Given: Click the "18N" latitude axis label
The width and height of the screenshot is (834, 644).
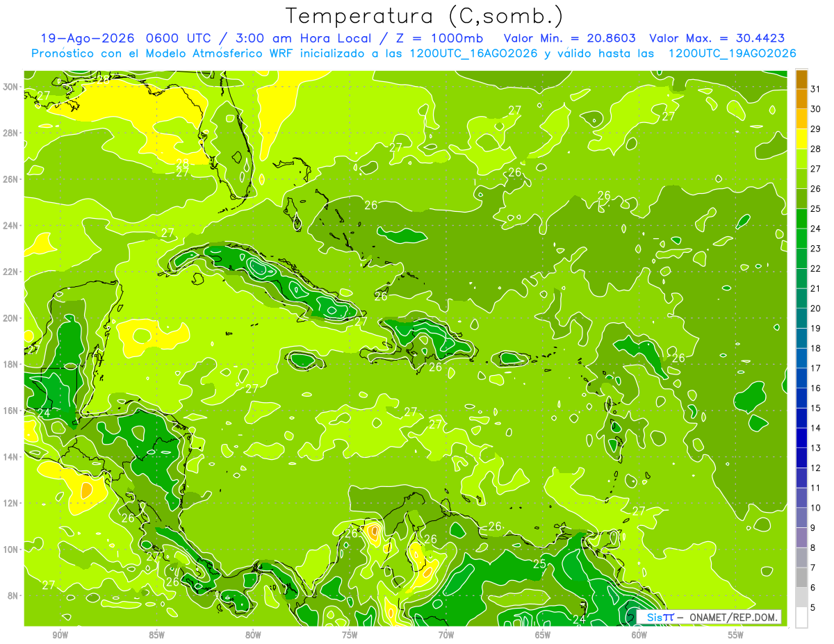Looking at the screenshot, I should pos(11,365).
